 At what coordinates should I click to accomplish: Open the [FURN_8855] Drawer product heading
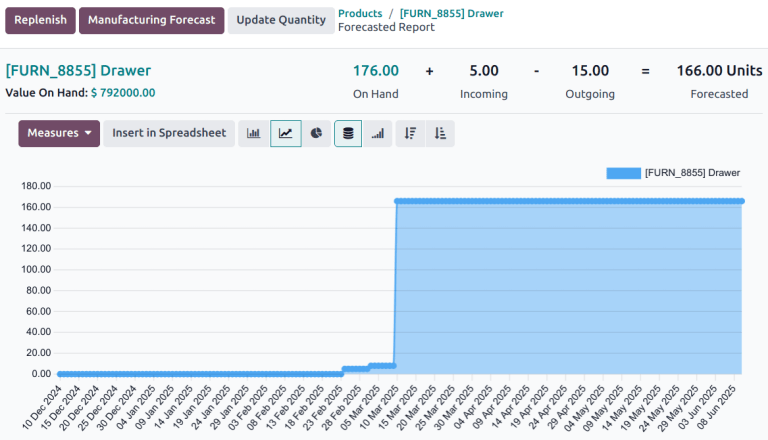[x=78, y=71]
